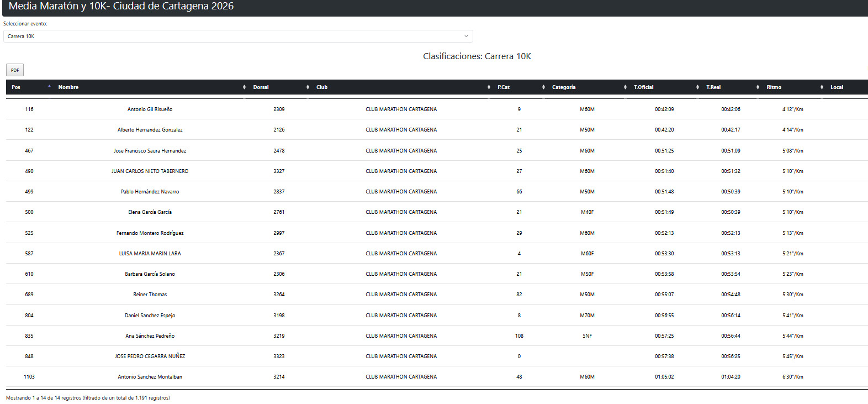Click the name Antonio Sanchez Montalban
The height and width of the screenshot is (404, 868).
click(x=150, y=377)
